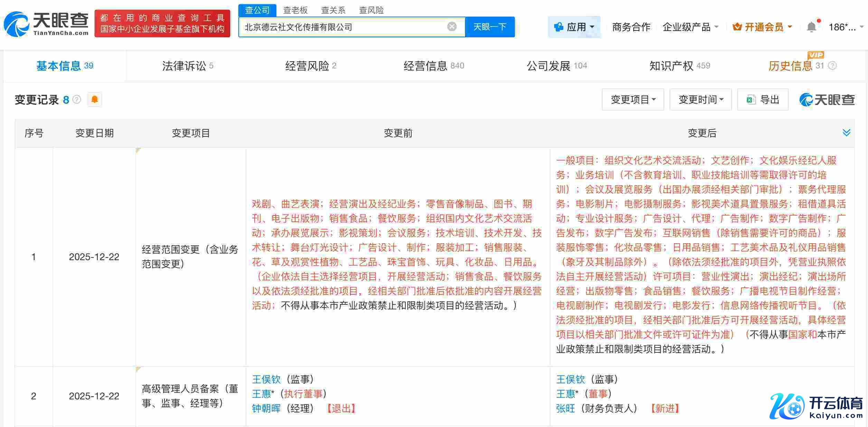868x427 pixels.
Task: Expand all rows with double-chevron icon
Action: (x=846, y=133)
